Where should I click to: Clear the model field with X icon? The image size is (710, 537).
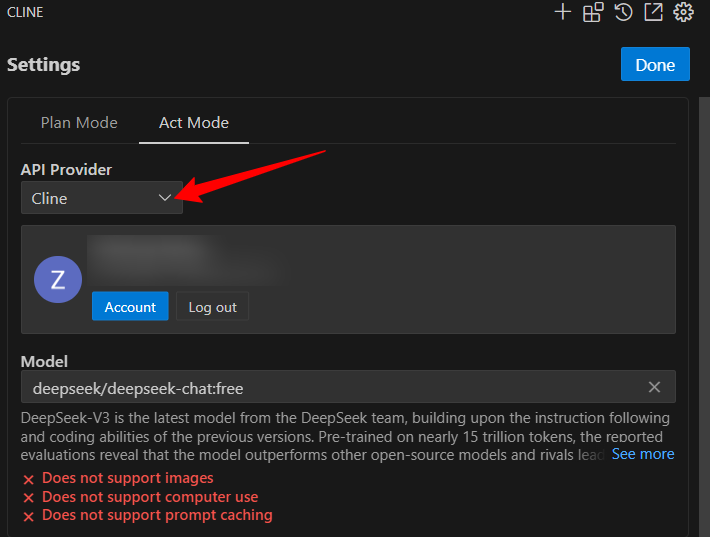pos(654,387)
